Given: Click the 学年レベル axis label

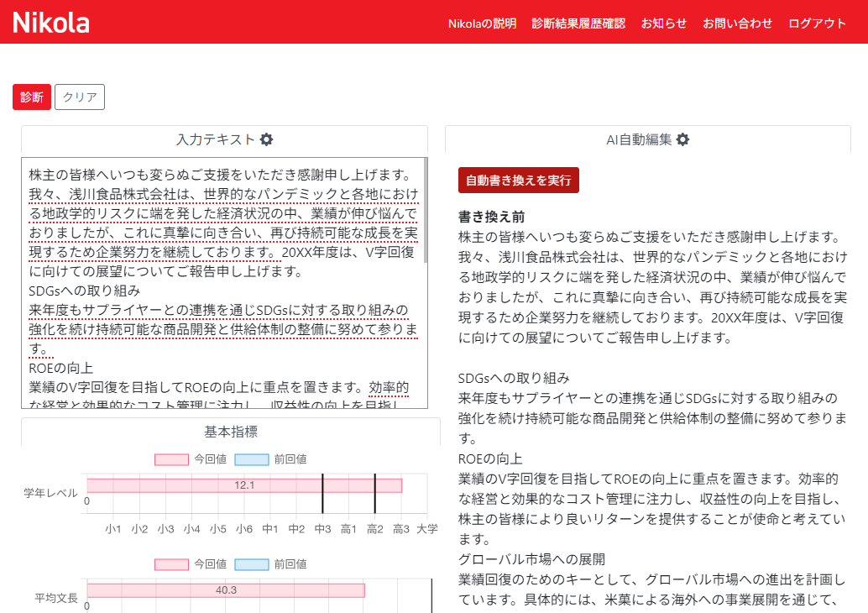Looking at the screenshot, I should pyautogui.click(x=50, y=493).
